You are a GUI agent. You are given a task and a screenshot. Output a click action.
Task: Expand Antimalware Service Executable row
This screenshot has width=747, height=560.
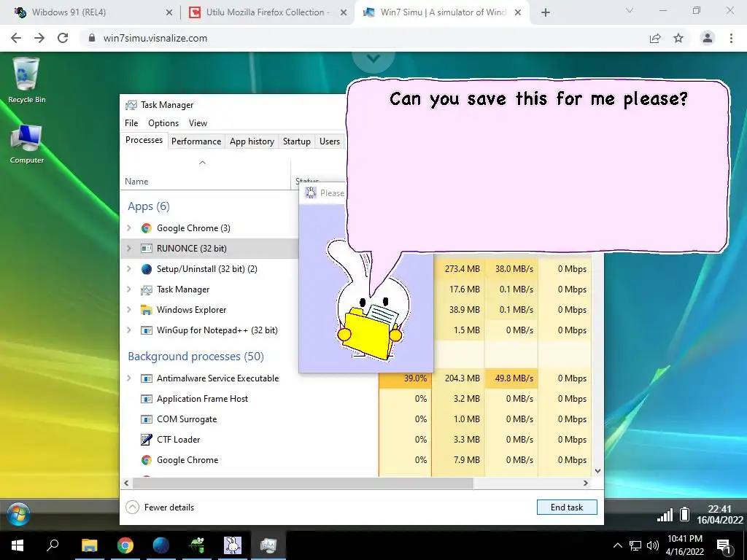pyautogui.click(x=128, y=378)
